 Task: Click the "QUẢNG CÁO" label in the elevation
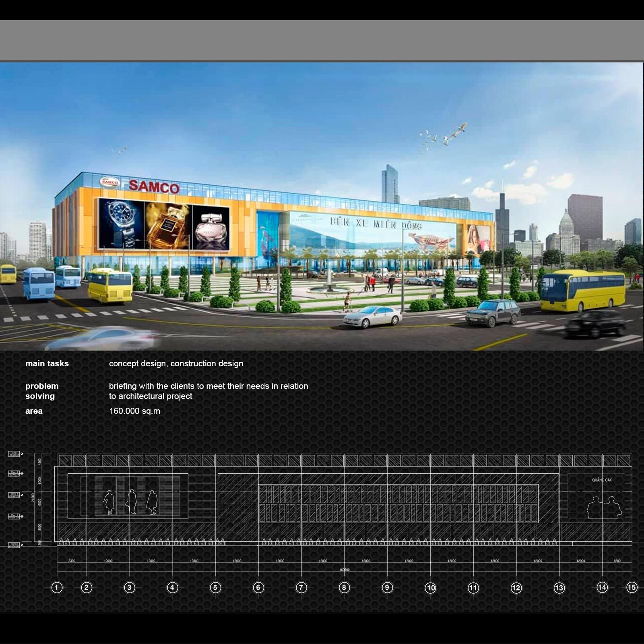tap(602, 480)
